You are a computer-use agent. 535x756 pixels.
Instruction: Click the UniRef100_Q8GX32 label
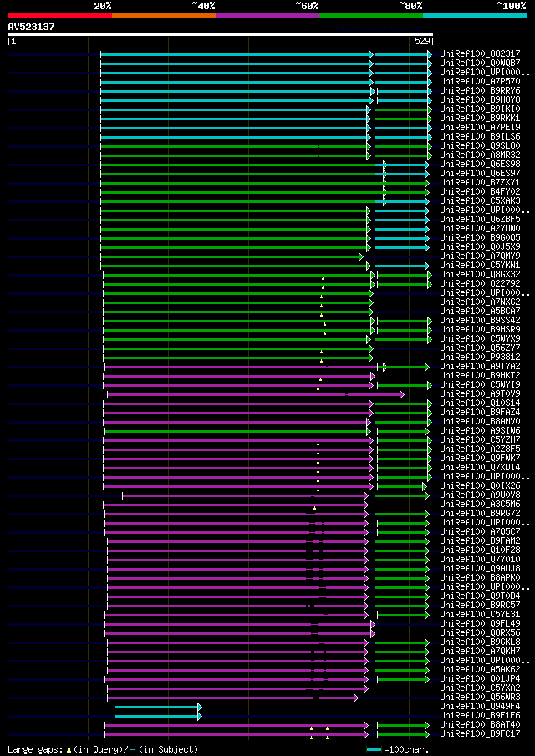pos(480,274)
